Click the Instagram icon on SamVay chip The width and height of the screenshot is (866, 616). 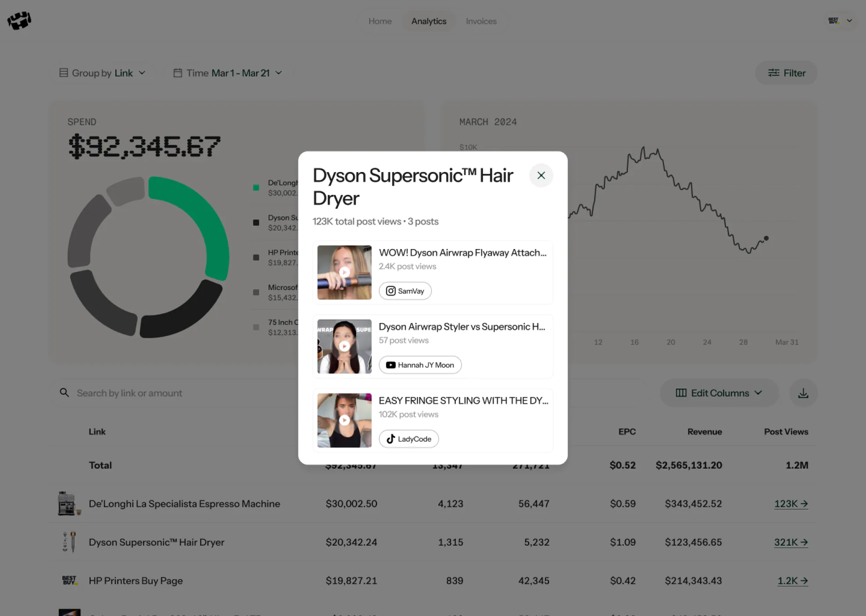tap(390, 291)
